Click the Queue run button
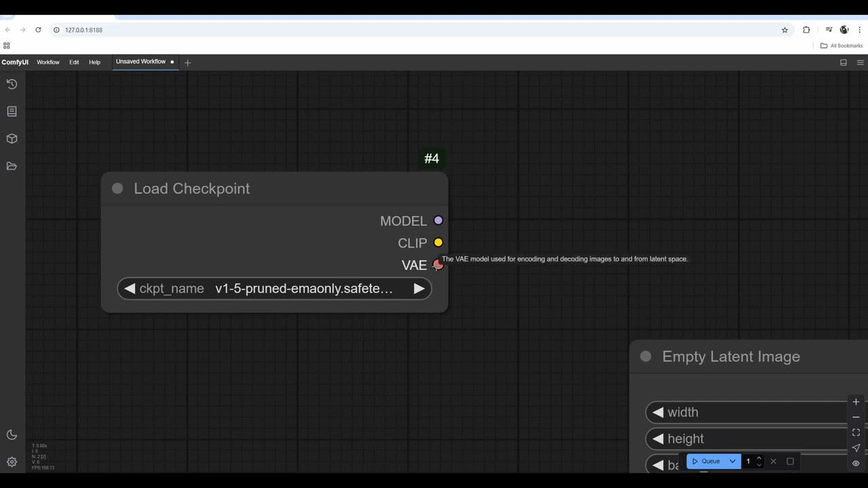The image size is (868, 488). pos(706,462)
